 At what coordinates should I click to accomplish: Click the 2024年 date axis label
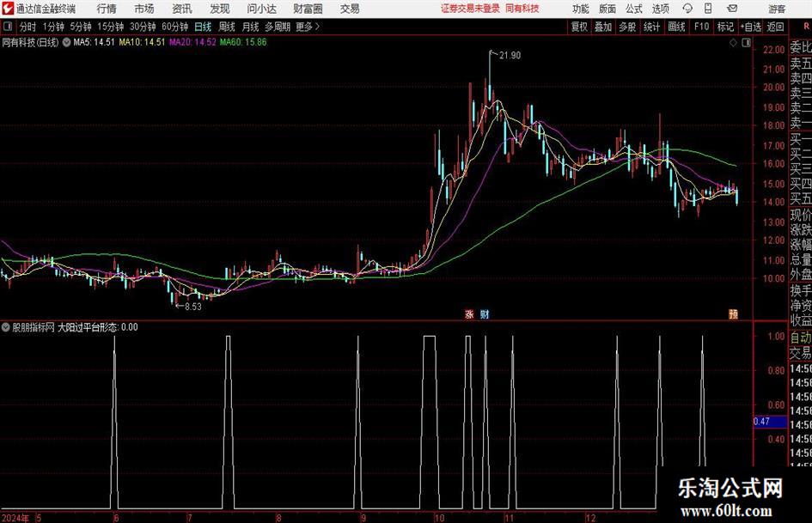point(15,518)
